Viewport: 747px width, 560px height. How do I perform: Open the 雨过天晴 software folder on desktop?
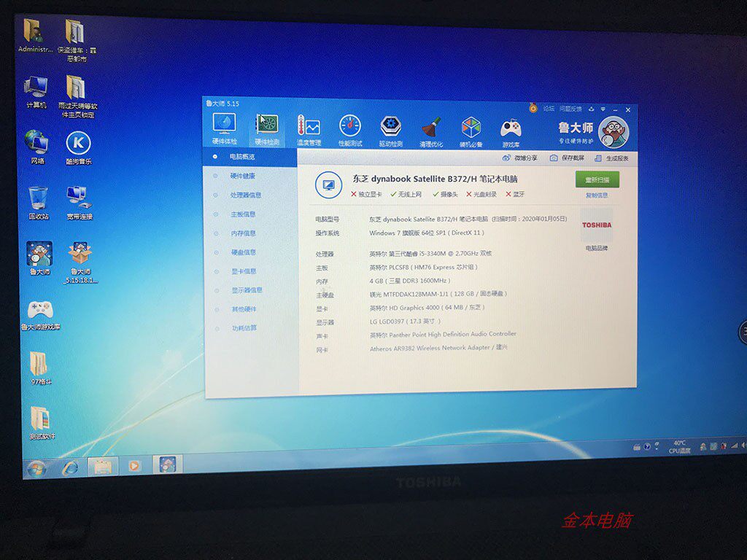(77, 96)
